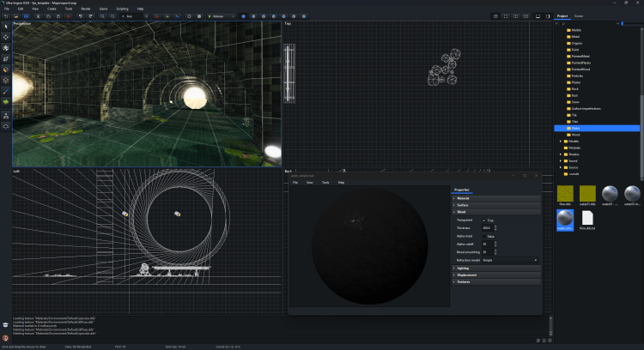
Task: Click the Save icon in the toolbar
Action: (x=26, y=15)
